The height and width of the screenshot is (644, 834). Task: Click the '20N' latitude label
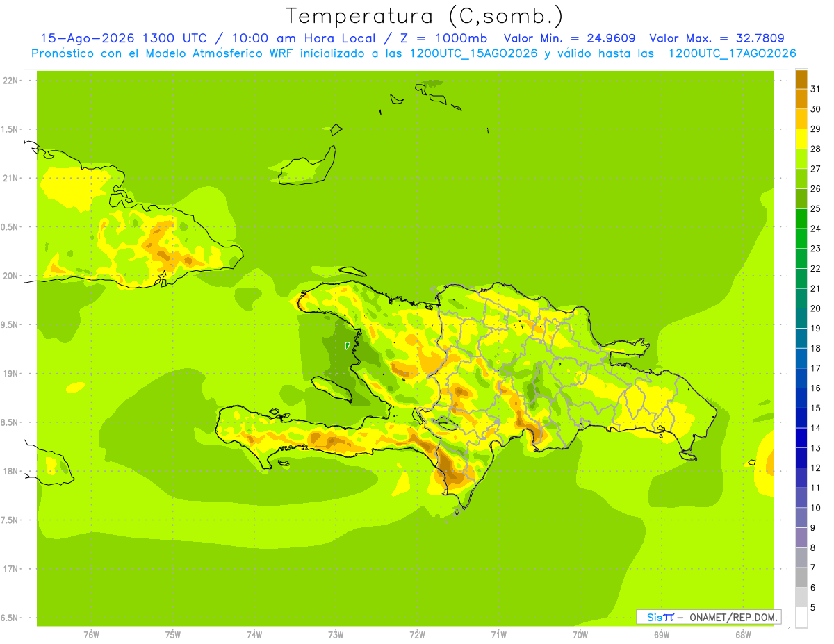[x=10, y=276]
